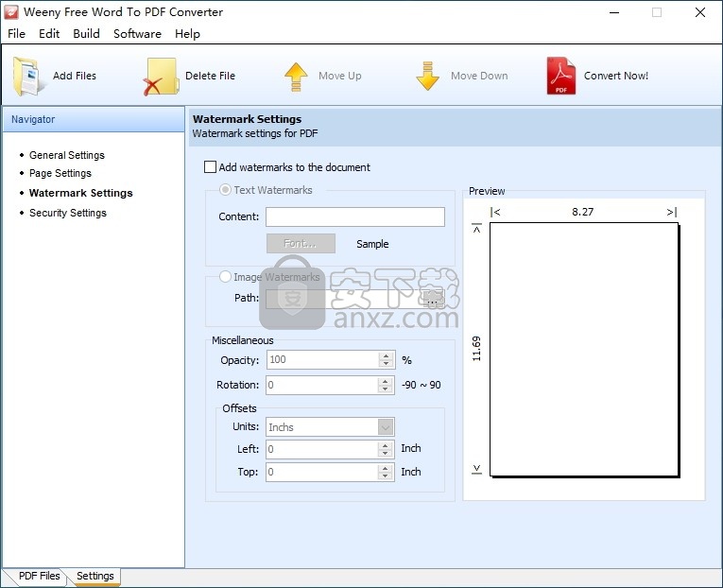Close the converter window
The height and width of the screenshot is (588, 723).
[700, 12]
